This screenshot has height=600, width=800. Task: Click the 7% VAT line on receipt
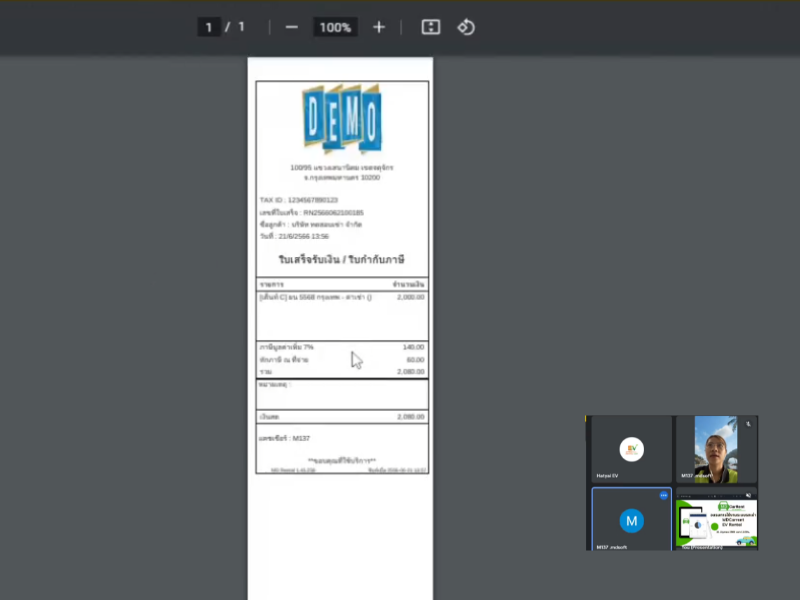[287, 346]
